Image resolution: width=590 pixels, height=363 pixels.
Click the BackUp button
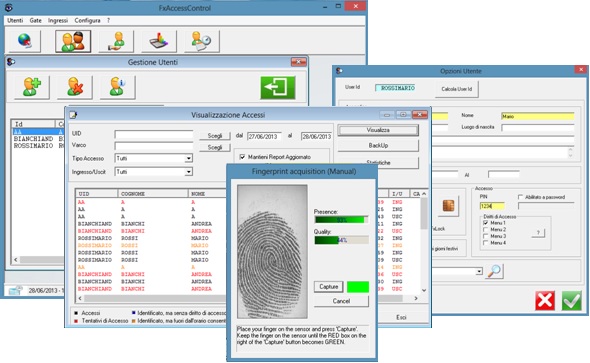pyautogui.click(x=378, y=146)
